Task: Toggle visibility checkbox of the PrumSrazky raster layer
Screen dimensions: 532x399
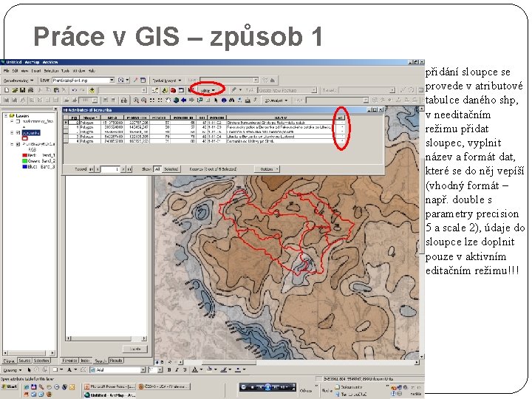Action: pyautogui.click(x=18, y=144)
